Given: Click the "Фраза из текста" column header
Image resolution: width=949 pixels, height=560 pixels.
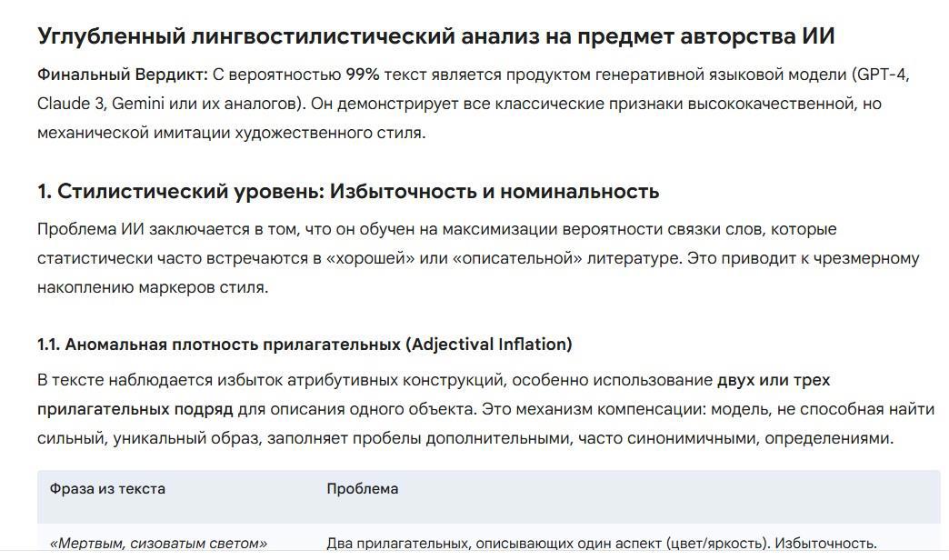Looking at the screenshot, I should coord(107,489).
